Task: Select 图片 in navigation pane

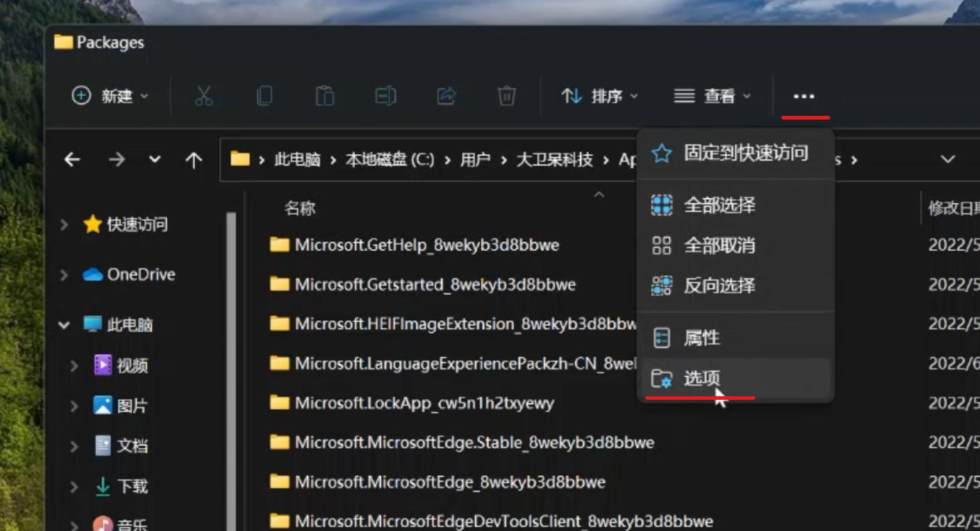Action: [121, 406]
